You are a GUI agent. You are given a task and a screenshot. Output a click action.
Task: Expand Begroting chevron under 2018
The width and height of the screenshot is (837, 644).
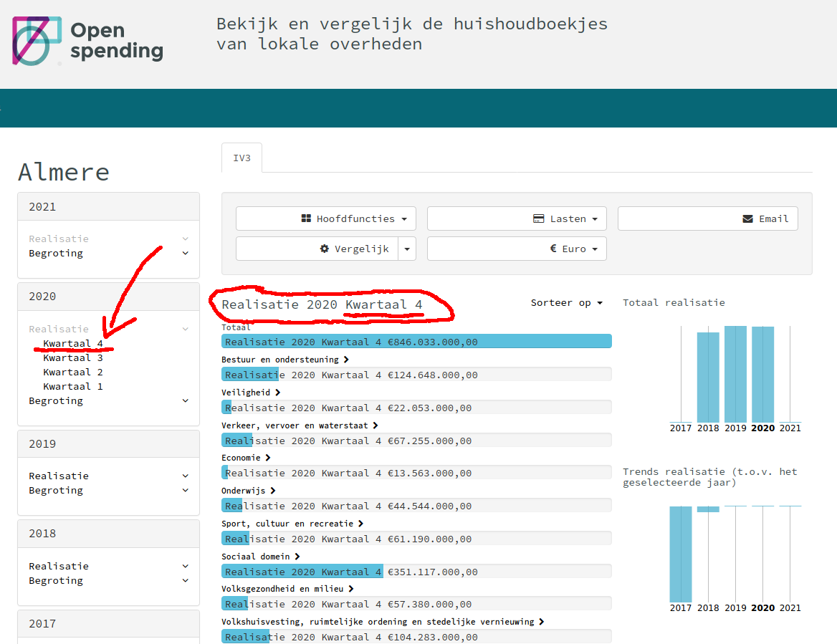click(x=185, y=580)
